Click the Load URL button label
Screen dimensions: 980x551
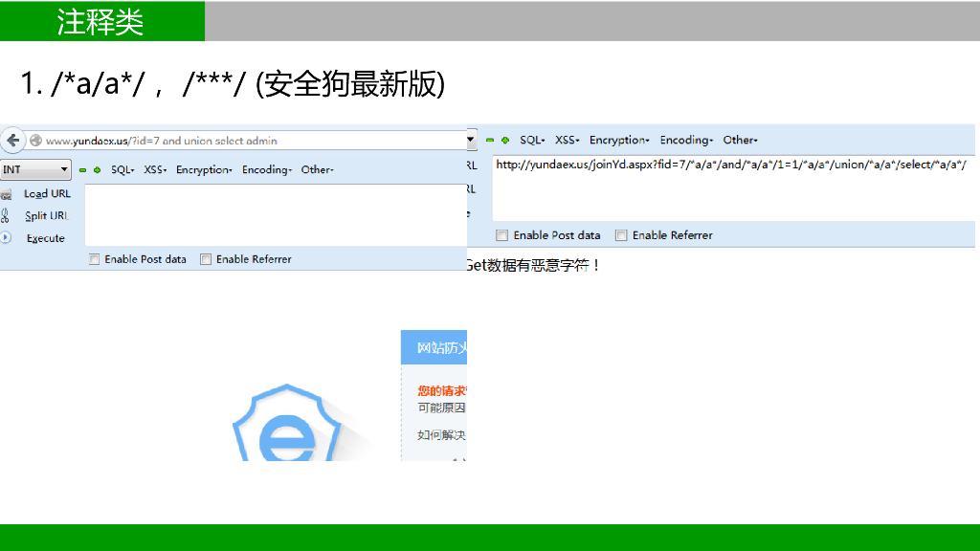coord(48,193)
